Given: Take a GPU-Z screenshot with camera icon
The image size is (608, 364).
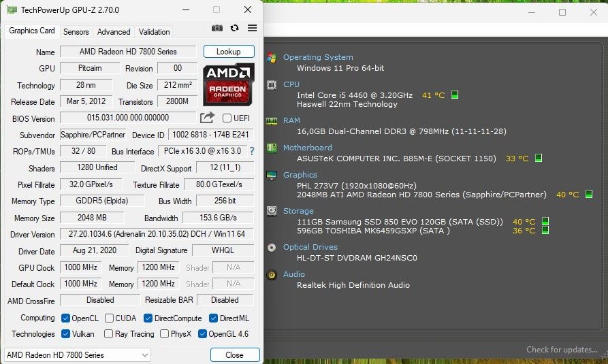Looking at the screenshot, I should click(x=217, y=28).
